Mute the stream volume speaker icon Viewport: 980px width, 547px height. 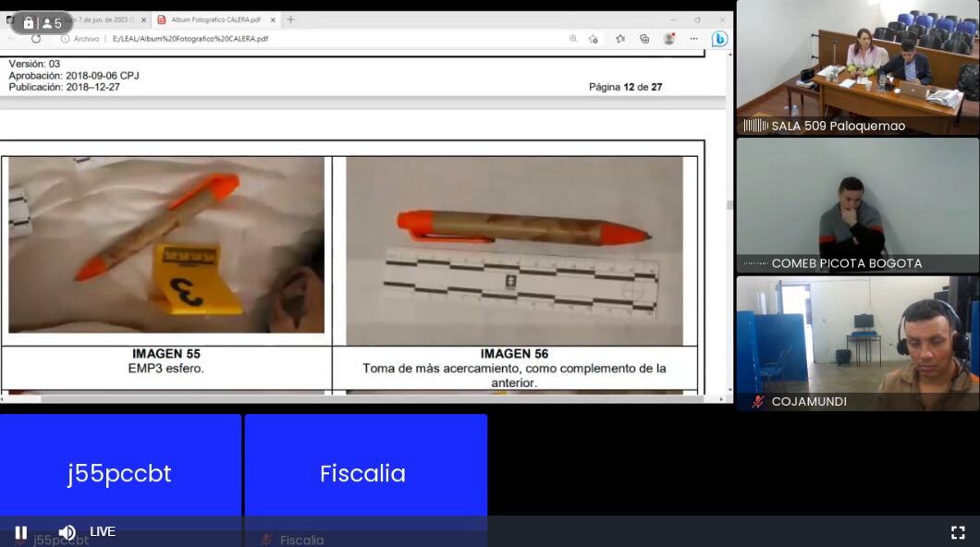[x=67, y=532]
